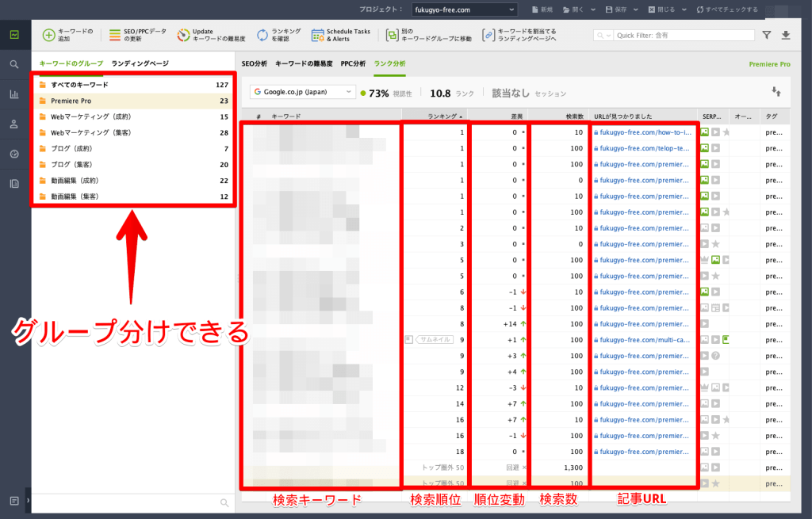
Task: Expand the sidebar collapse arrow at bottom
Action: 28,500
